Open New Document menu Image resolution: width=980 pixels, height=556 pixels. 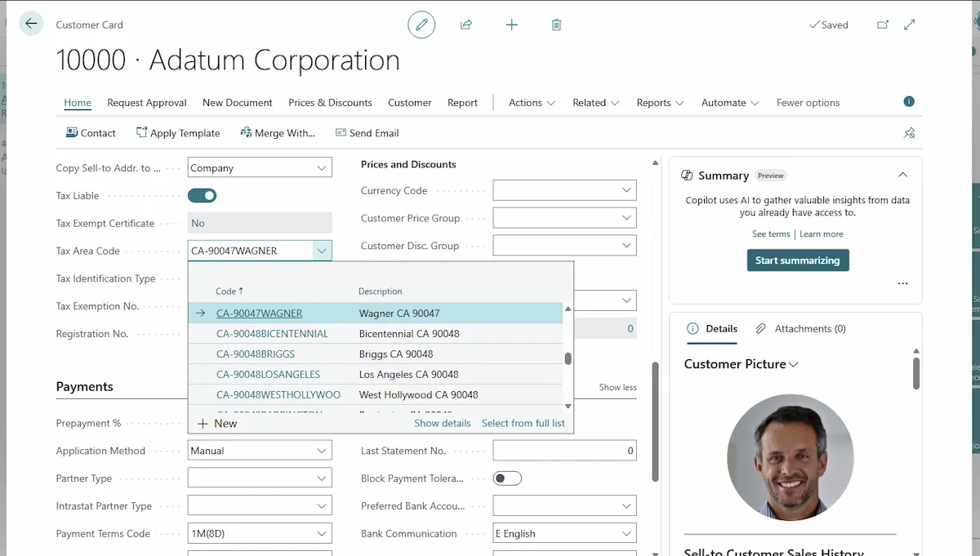(x=238, y=102)
